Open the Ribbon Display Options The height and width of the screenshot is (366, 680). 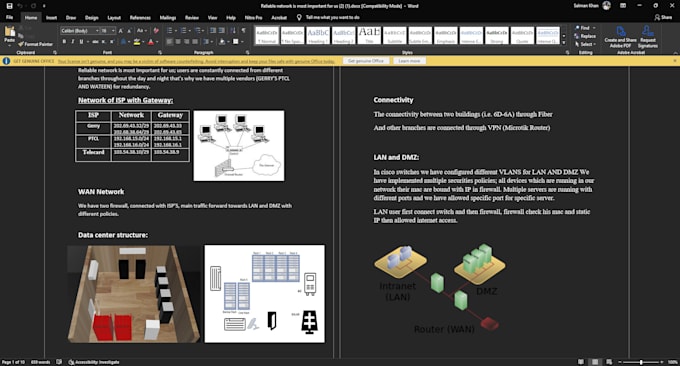tap(623, 6)
